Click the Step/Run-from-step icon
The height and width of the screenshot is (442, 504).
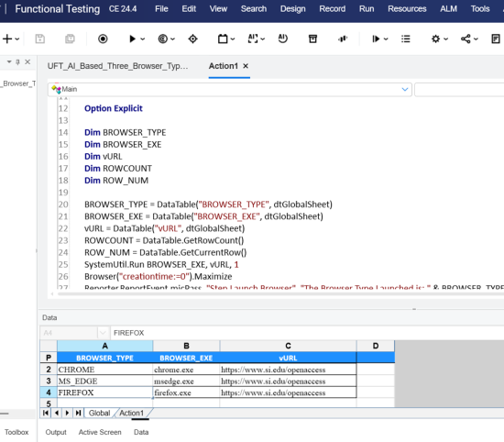click(376, 39)
